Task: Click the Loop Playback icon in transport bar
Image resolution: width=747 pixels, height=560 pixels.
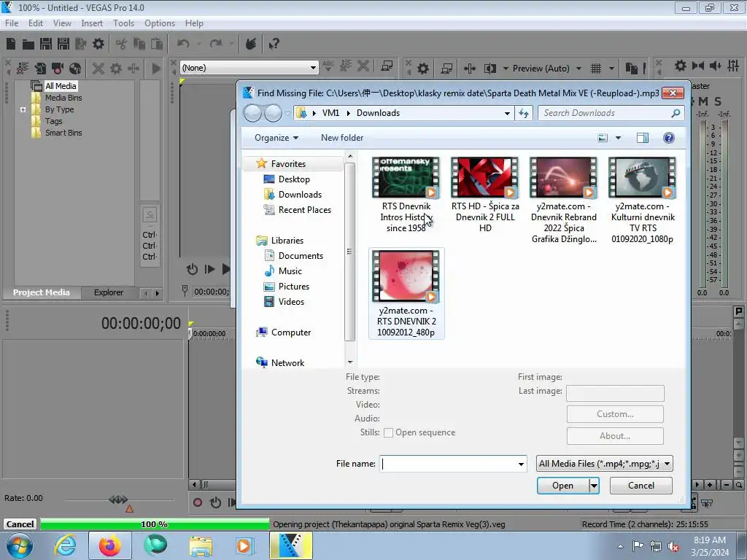Action: 215,502
